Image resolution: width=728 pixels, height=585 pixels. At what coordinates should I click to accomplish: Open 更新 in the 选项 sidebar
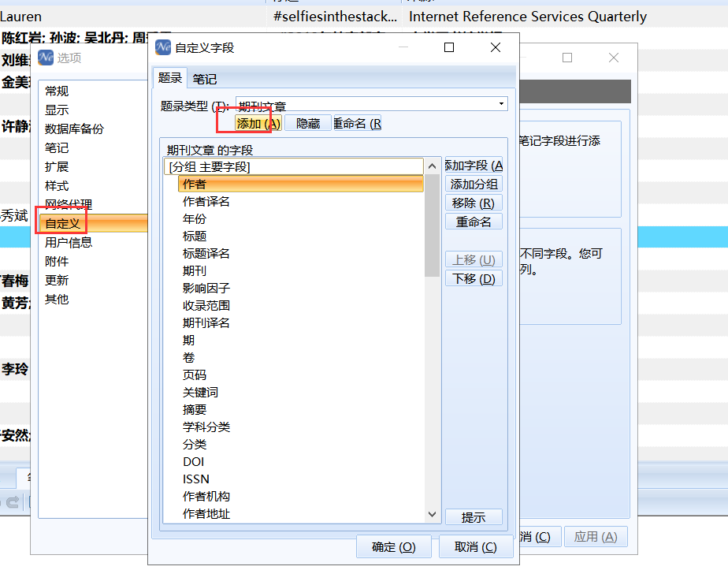pos(57,281)
